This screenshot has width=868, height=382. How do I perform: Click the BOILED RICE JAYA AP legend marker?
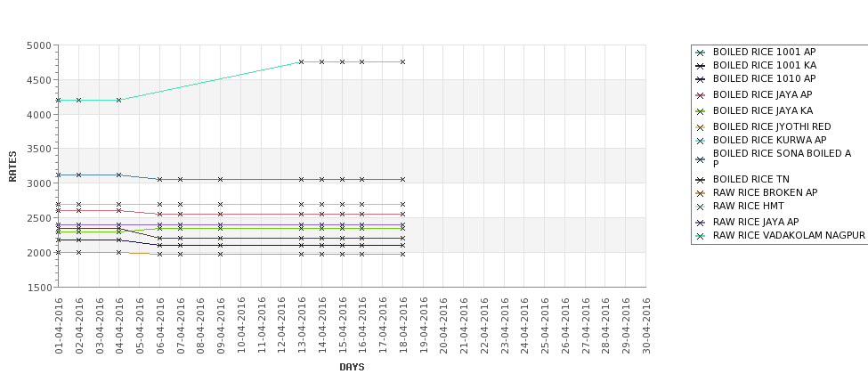[701, 95]
